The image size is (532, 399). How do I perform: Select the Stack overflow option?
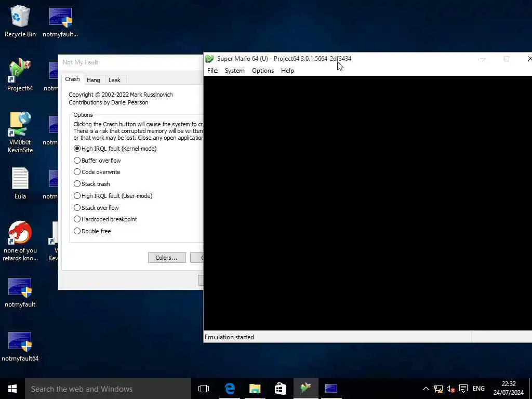point(96,208)
